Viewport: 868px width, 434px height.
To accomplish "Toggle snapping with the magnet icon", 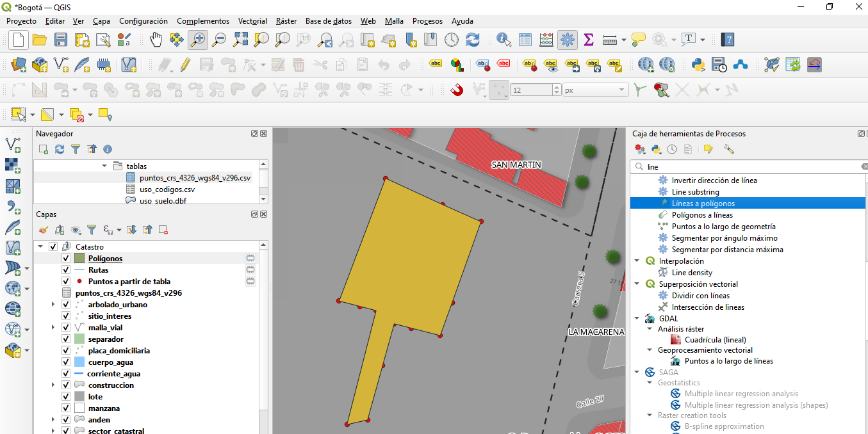I will [x=457, y=90].
